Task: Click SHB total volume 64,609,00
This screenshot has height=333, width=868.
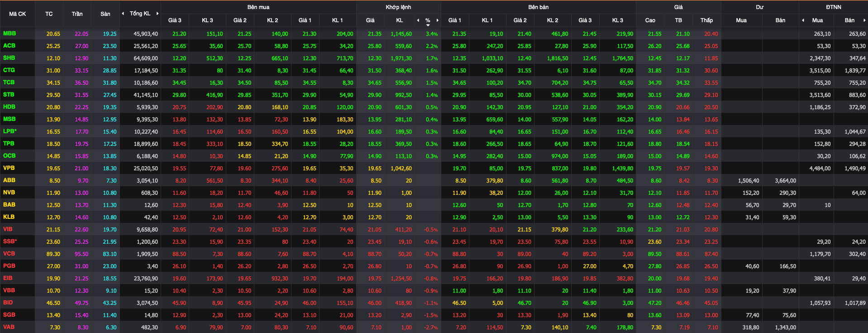Action: [x=146, y=58]
